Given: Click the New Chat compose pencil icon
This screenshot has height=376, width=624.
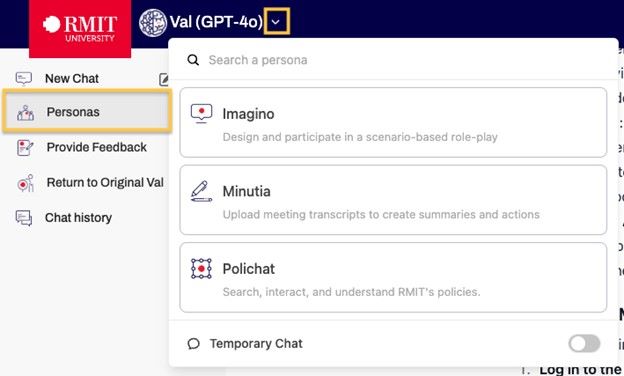Looking at the screenshot, I should (164, 79).
